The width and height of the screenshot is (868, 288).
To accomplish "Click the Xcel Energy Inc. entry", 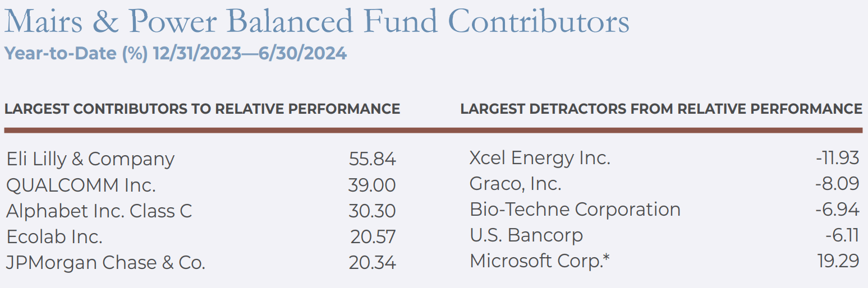I will (x=539, y=158).
